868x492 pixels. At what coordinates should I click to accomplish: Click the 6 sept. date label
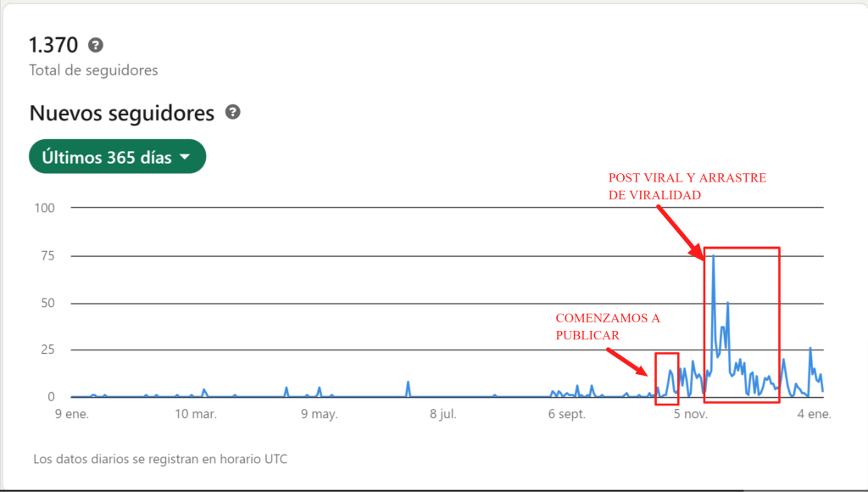tap(567, 415)
